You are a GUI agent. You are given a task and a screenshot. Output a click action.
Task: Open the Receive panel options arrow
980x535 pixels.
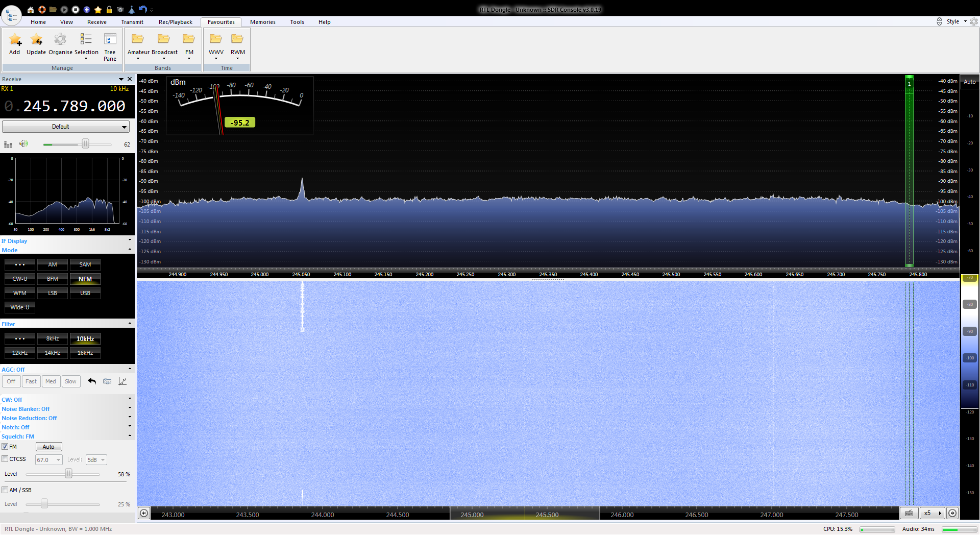click(121, 79)
